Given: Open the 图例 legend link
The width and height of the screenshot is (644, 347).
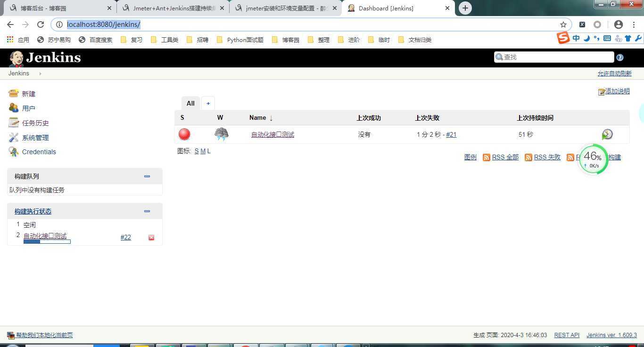Looking at the screenshot, I should 471,157.
